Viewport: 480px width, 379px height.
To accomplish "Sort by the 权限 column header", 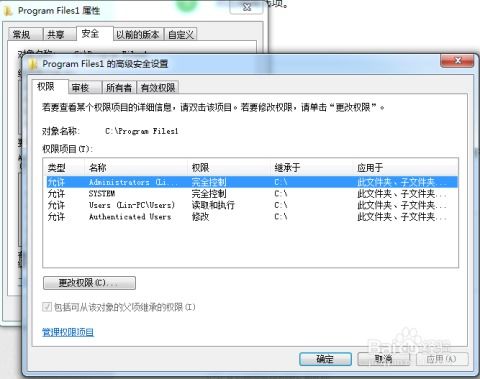I will point(229,167).
